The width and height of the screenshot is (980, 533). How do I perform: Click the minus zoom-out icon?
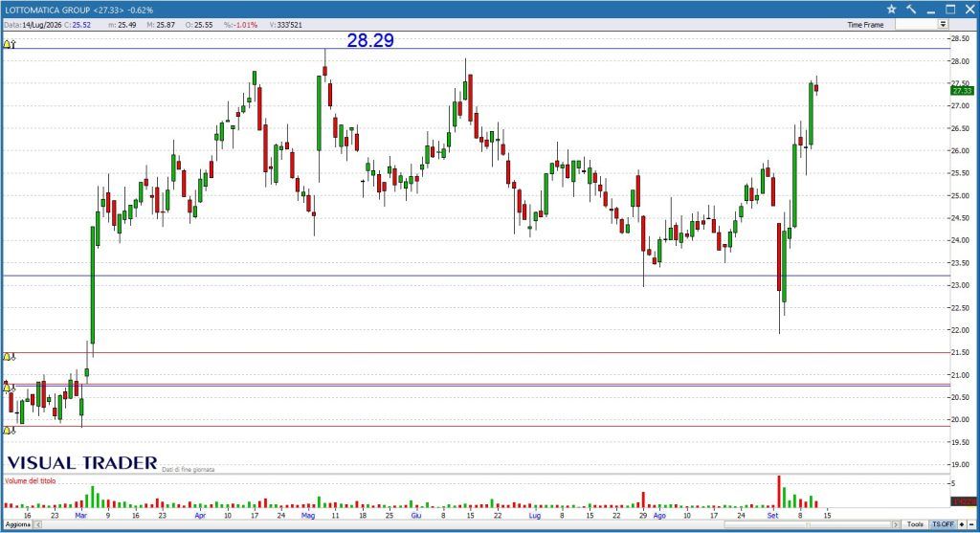click(971, 524)
